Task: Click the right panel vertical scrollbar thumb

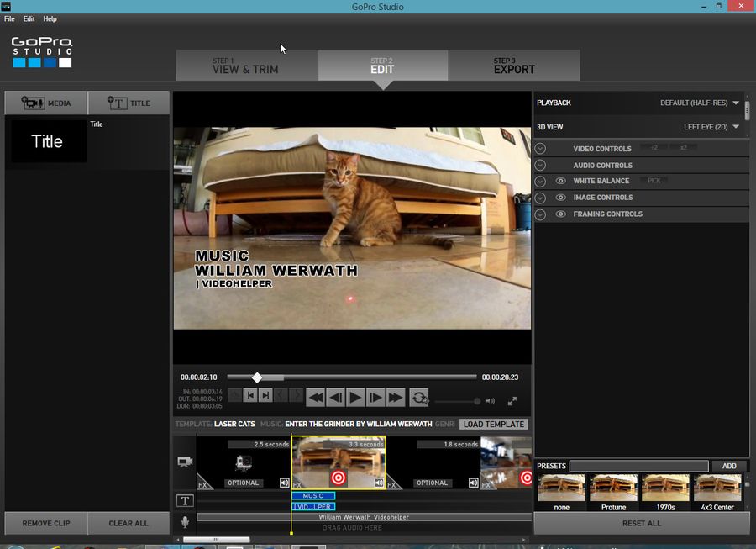Action: click(747, 110)
